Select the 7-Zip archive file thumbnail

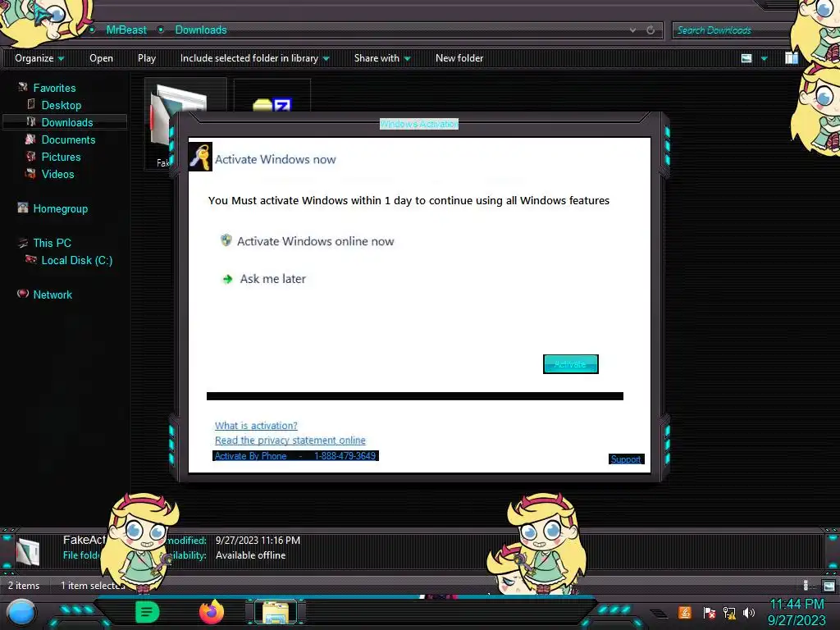tap(272, 97)
